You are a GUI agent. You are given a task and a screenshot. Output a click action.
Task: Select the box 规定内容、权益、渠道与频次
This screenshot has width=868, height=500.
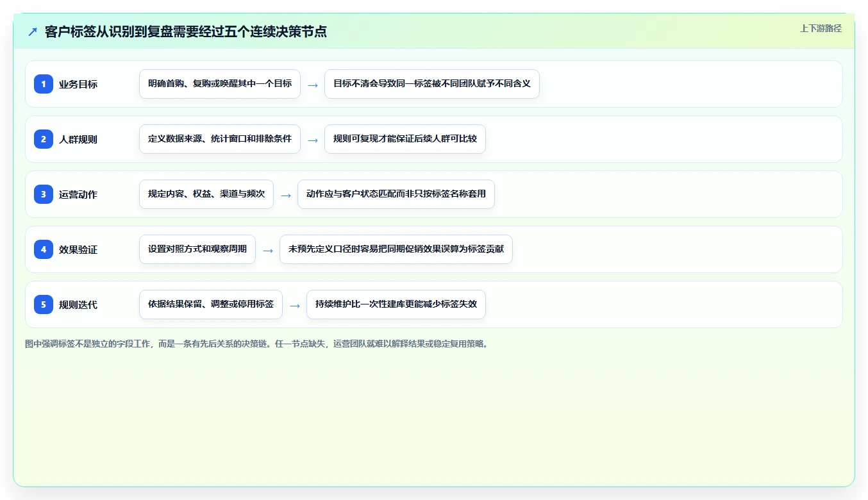click(206, 194)
